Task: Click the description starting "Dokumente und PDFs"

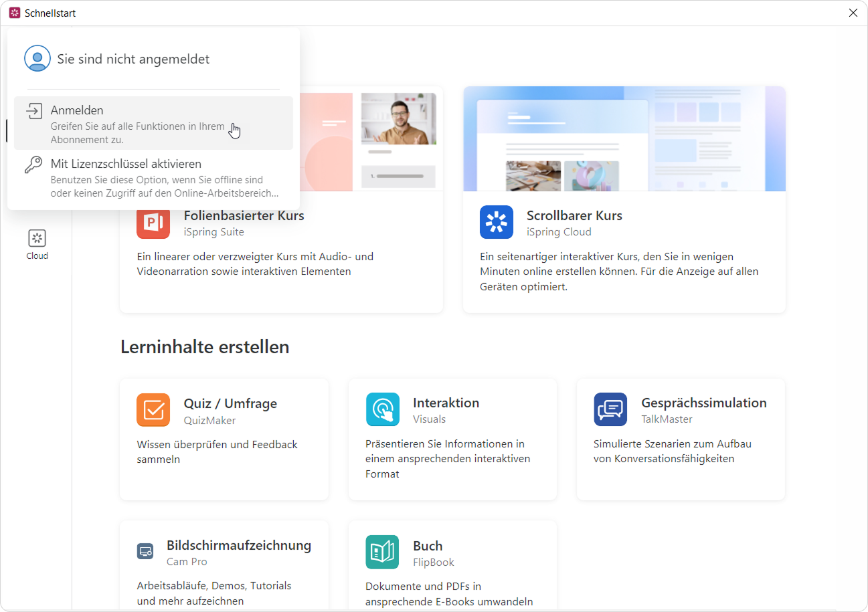Action: (x=449, y=594)
